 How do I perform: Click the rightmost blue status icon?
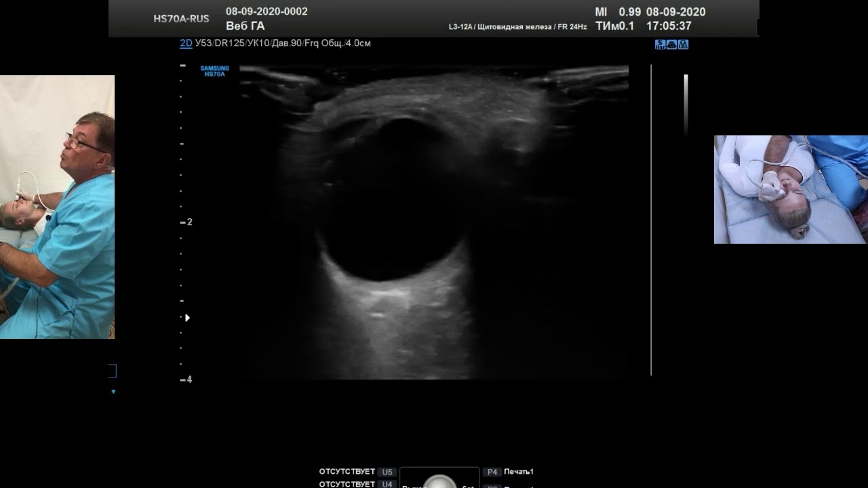click(x=683, y=44)
